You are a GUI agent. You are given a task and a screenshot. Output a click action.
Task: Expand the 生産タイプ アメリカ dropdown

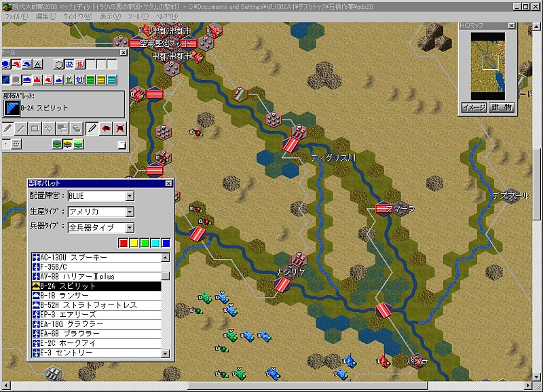tap(130, 212)
